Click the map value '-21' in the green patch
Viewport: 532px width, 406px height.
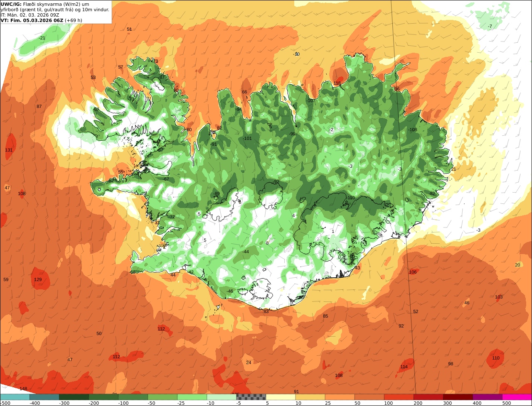click(x=42, y=38)
